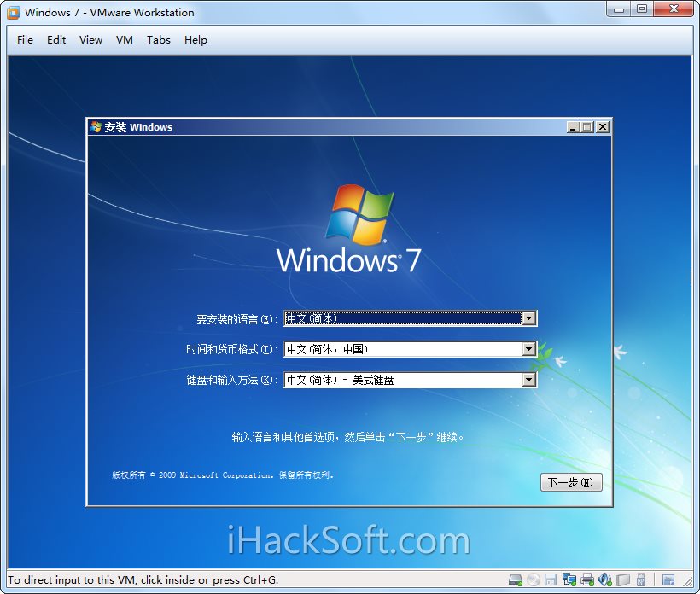Click the printer device icon

coord(588,579)
